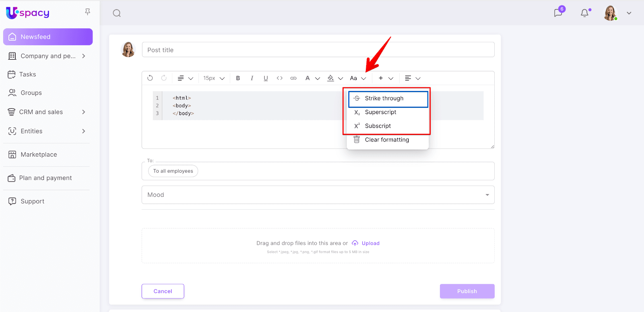Click the Post title field

[x=318, y=50]
